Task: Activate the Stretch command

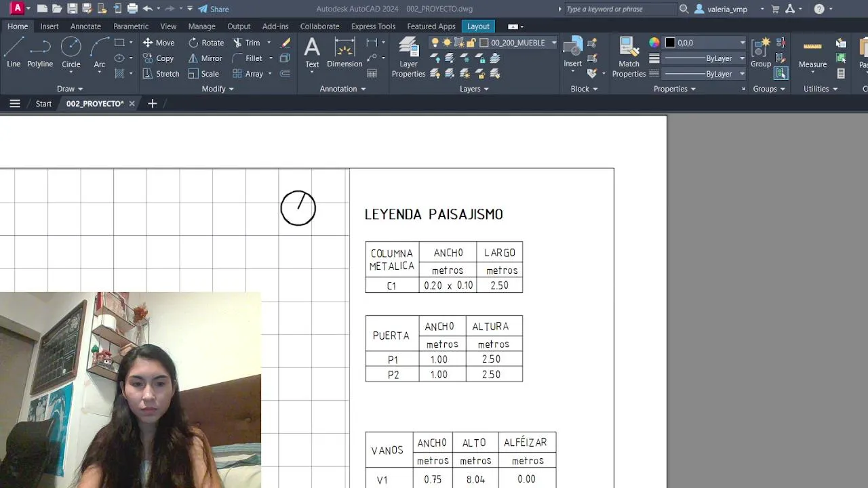Action: (161, 73)
